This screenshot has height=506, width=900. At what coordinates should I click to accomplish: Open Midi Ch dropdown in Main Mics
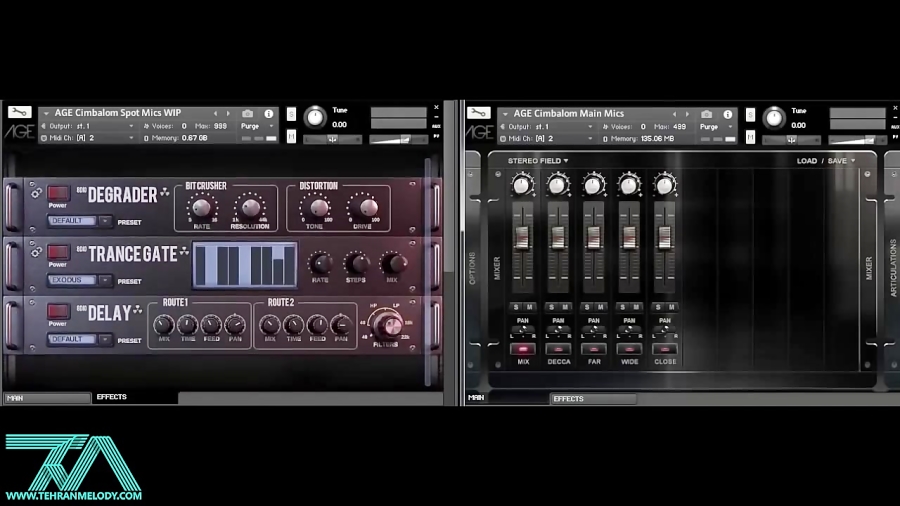tap(547, 139)
